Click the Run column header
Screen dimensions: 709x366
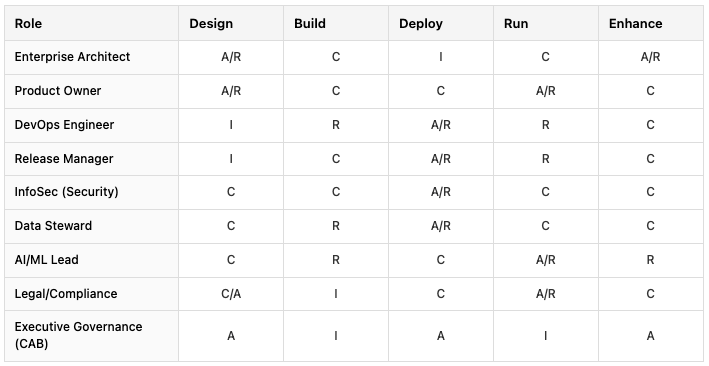(516, 24)
